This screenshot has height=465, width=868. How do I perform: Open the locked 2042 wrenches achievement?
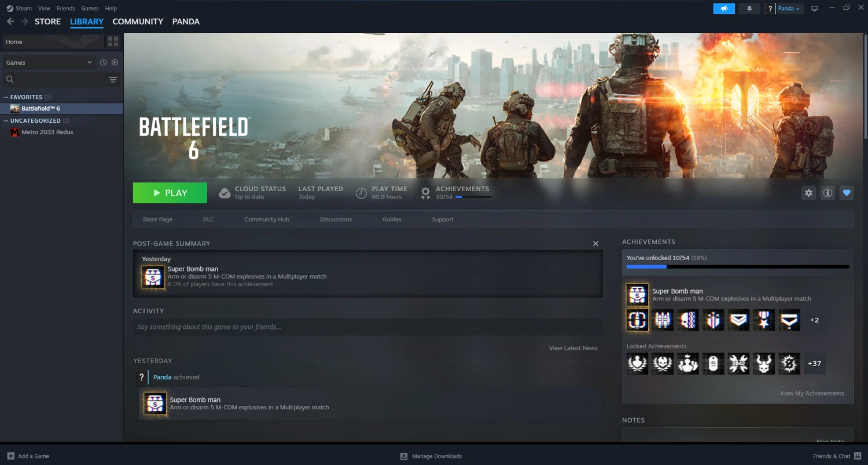tap(739, 364)
